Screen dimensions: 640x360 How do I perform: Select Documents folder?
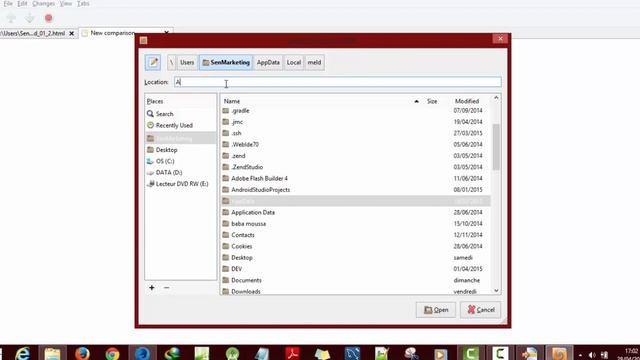point(355,280)
